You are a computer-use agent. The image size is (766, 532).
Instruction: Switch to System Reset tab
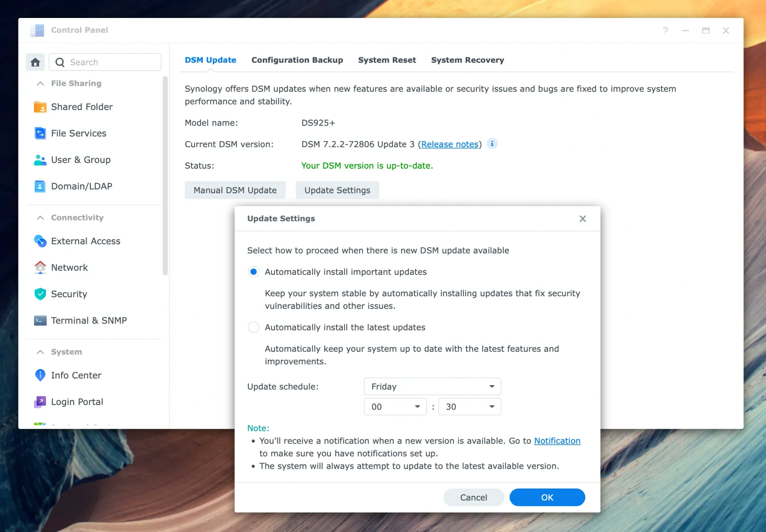[387, 60]
